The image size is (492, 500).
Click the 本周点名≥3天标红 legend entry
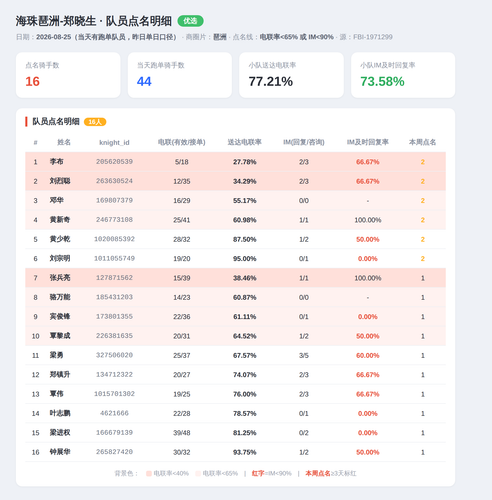coord(331,473)
